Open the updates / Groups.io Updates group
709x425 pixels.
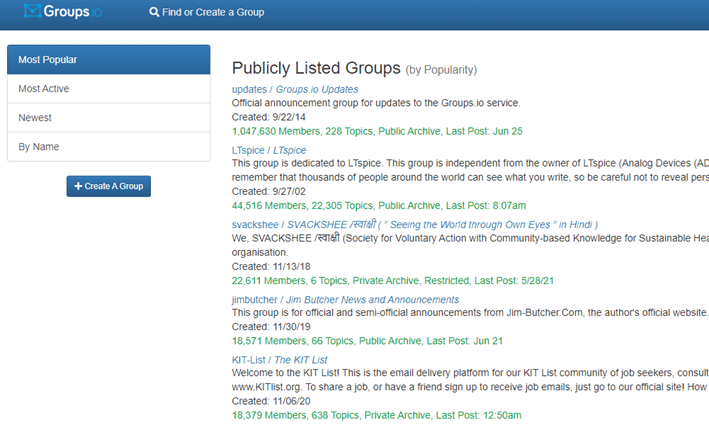295,90
